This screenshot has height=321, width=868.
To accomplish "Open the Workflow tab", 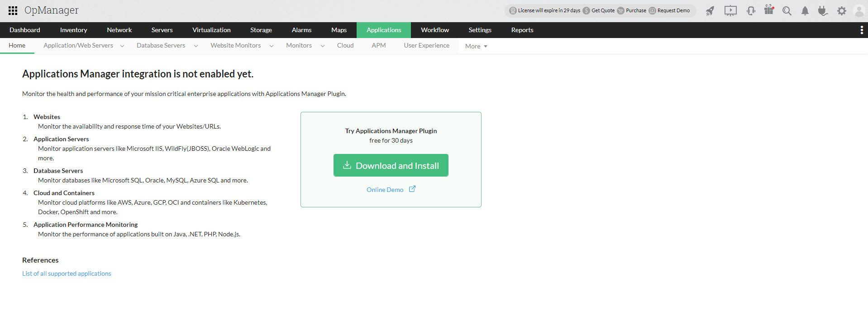I will [435, 30].
